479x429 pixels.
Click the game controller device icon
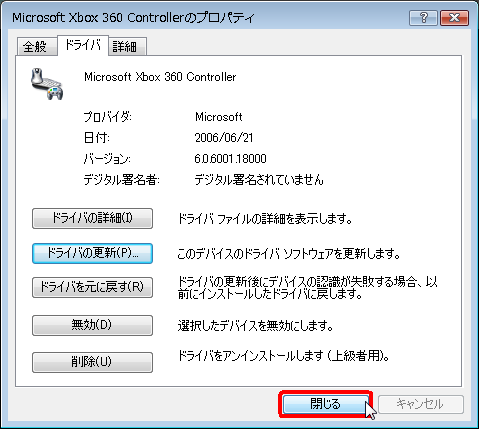pyautogui.click(x=47, y=84)
